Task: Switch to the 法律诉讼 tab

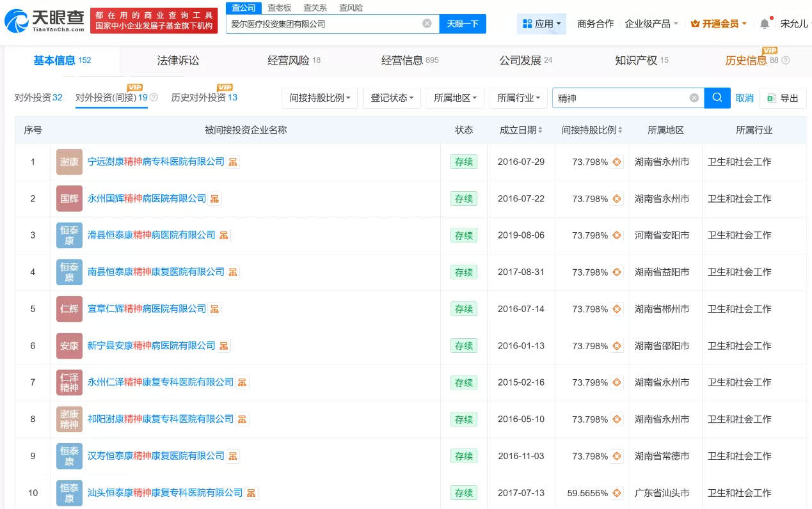Action: tap(178, 61)
